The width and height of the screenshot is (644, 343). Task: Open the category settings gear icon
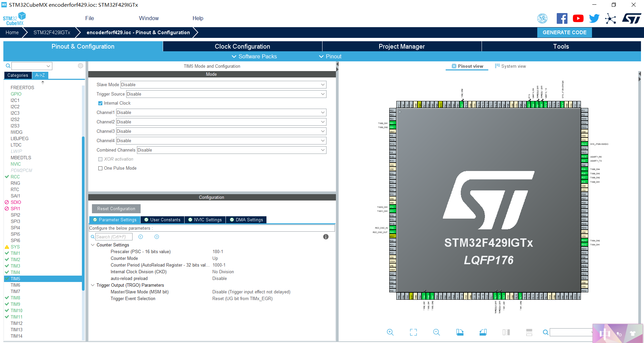pos(81,66)
